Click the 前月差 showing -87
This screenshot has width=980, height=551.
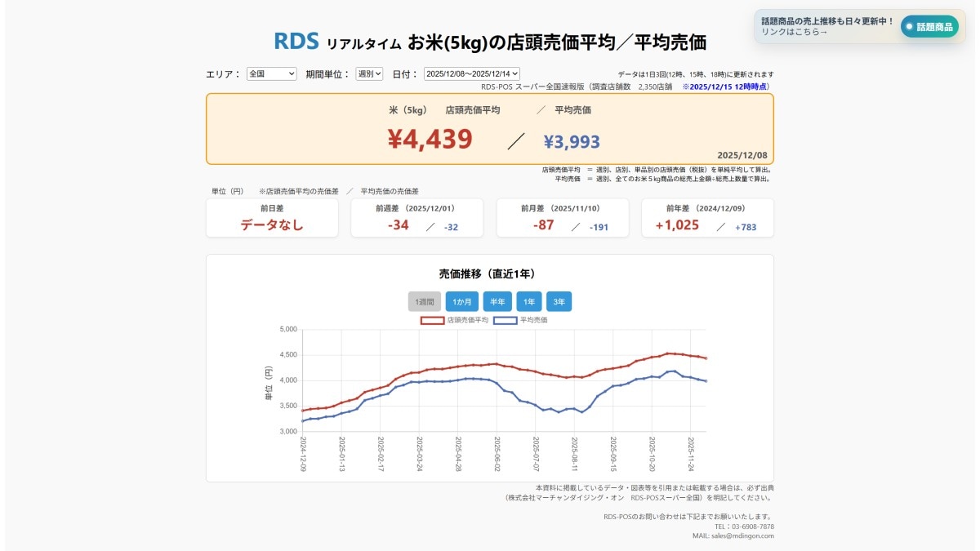(x=562, y=217)
